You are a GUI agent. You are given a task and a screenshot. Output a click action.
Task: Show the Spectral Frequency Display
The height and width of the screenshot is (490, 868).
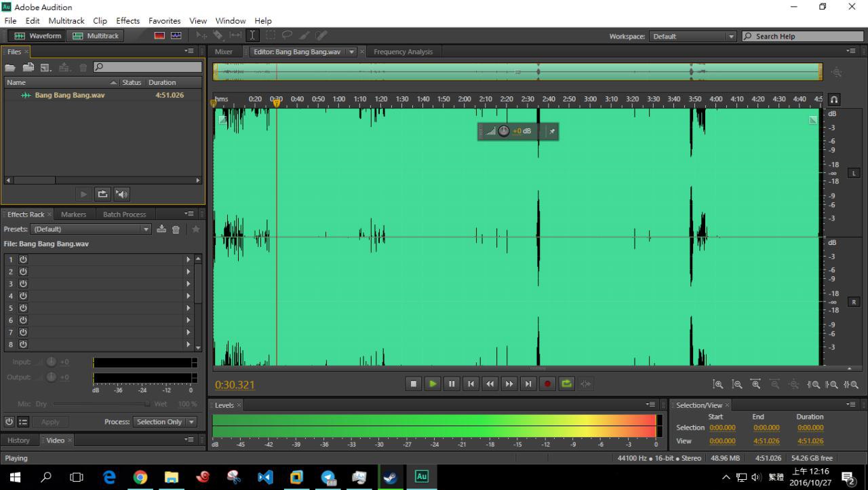[160, 36]
